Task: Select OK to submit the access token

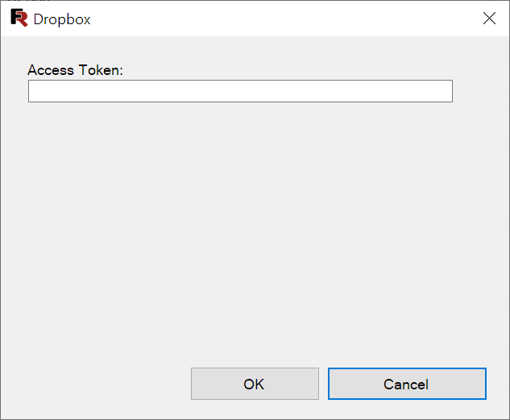Action: coord(255,384)
